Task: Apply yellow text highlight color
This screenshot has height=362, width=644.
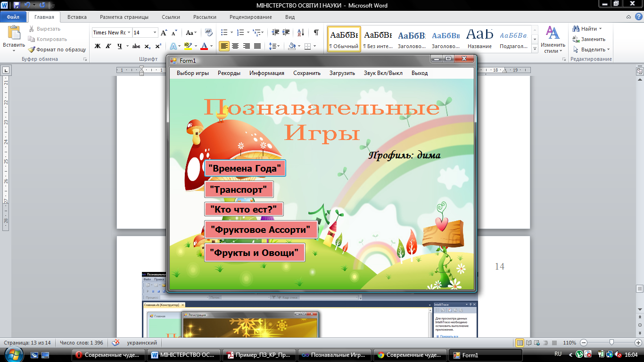Action: [188, 46]
